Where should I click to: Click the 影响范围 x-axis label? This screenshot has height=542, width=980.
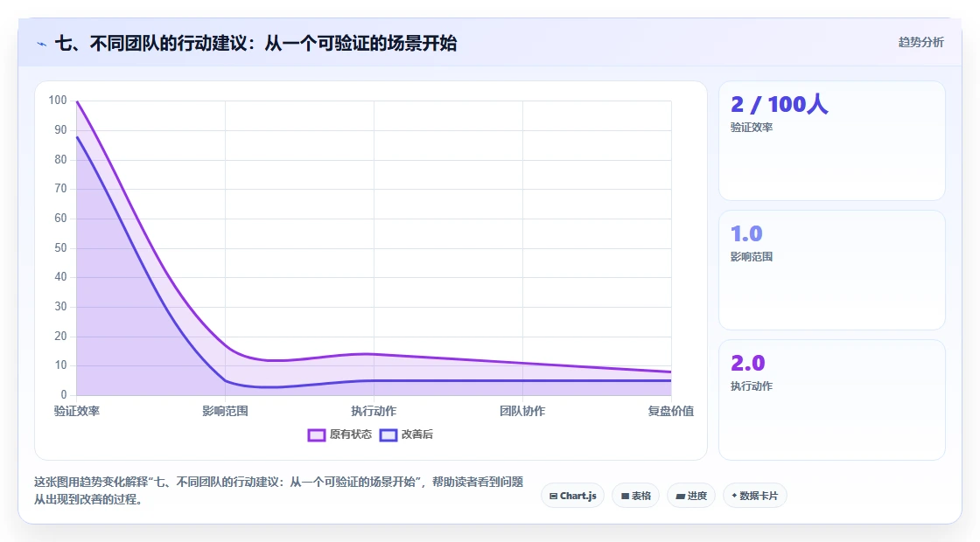[x=225, y=411]
